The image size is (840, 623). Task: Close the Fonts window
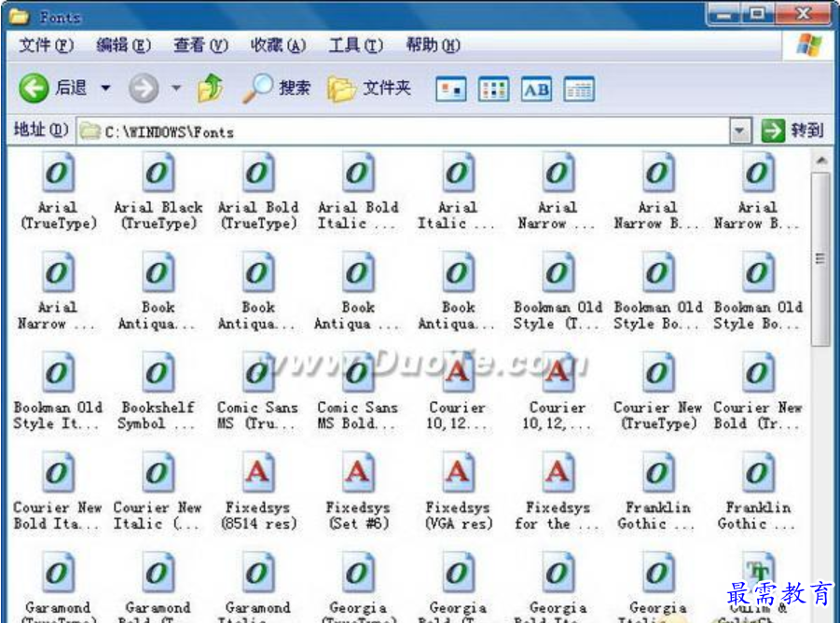[x=803, y=13]
